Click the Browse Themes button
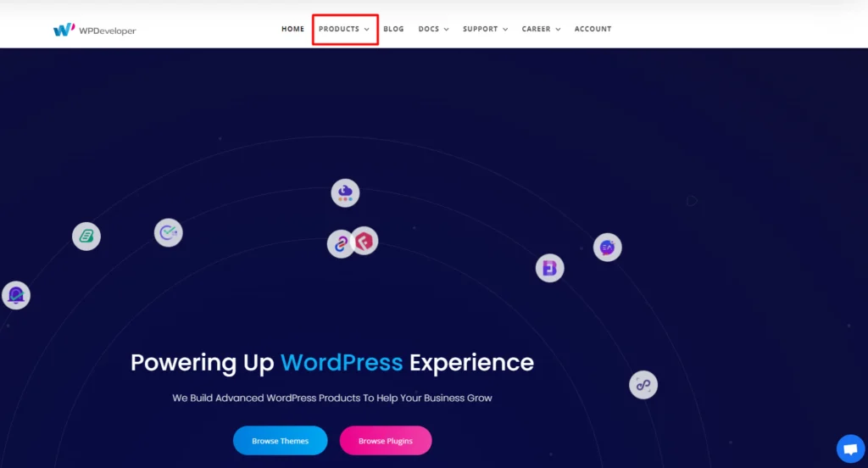The width and height of the screenshot is (868, 468). [x=280, y=441]
